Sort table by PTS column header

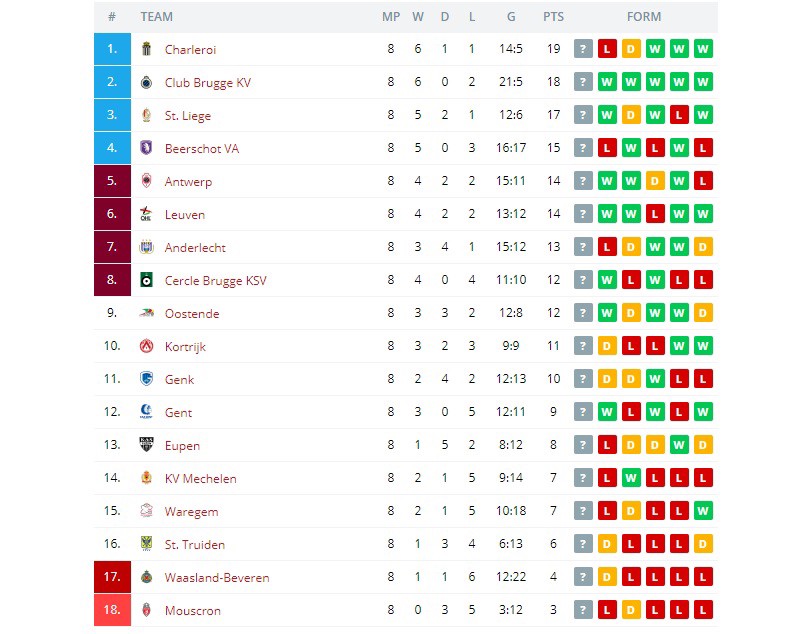554,17
